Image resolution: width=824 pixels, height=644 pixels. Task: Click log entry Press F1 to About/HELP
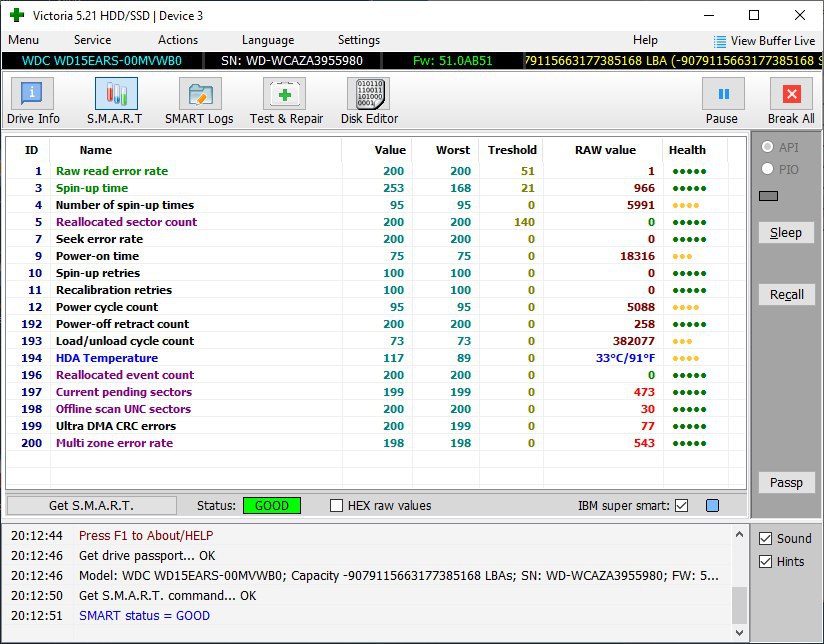tap(146, 536)
